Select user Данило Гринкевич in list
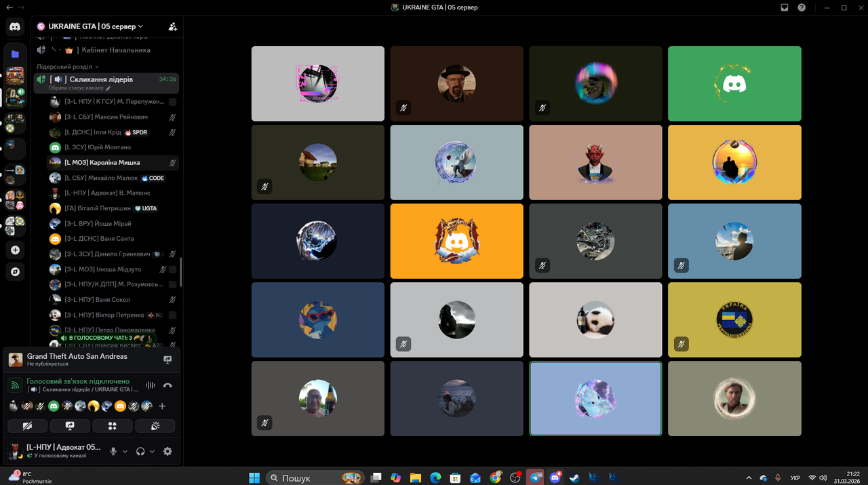 pyautogui.click(x=113, y=254)
